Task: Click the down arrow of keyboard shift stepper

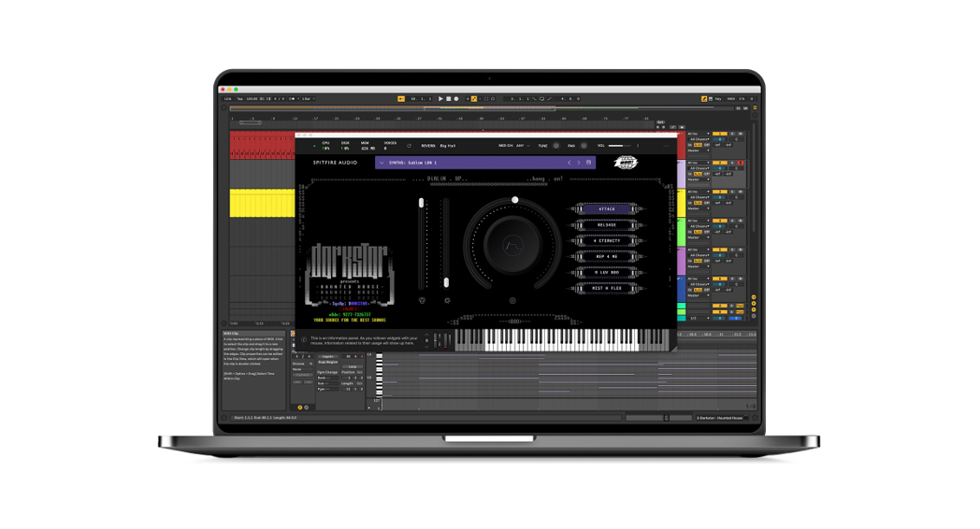Action: pos(426,347)
